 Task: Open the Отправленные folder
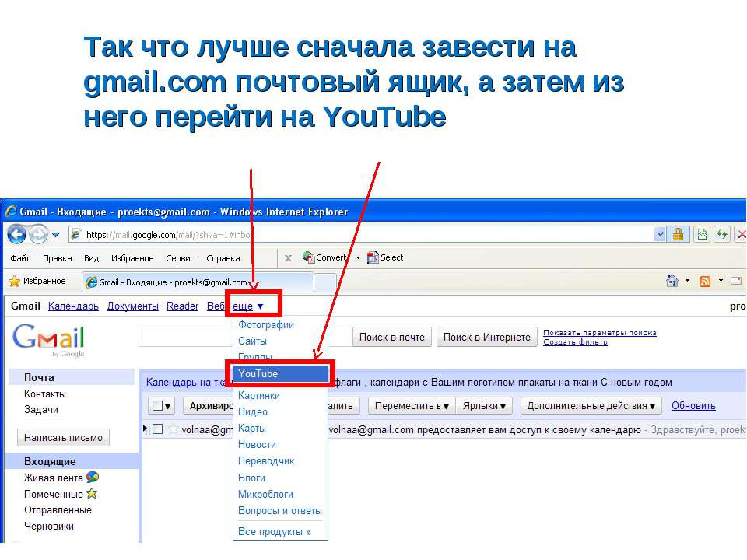point(58,510)
